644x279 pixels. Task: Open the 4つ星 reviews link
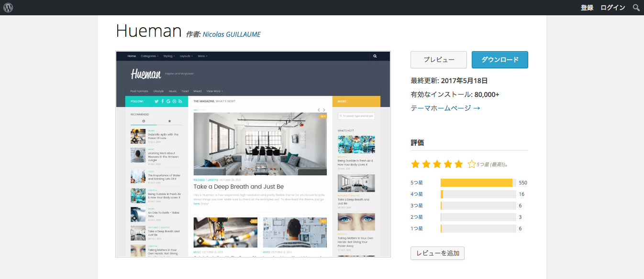coord(417,194)
